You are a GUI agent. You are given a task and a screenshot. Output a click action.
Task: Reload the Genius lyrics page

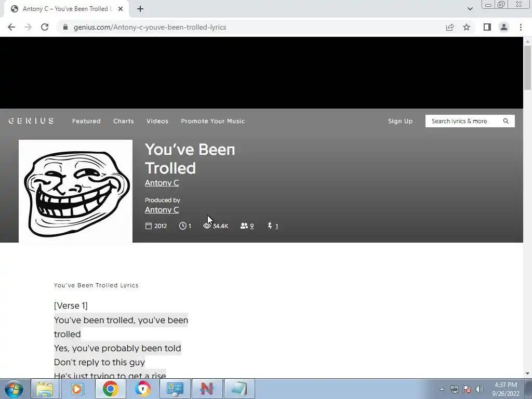tap(45, 27)
